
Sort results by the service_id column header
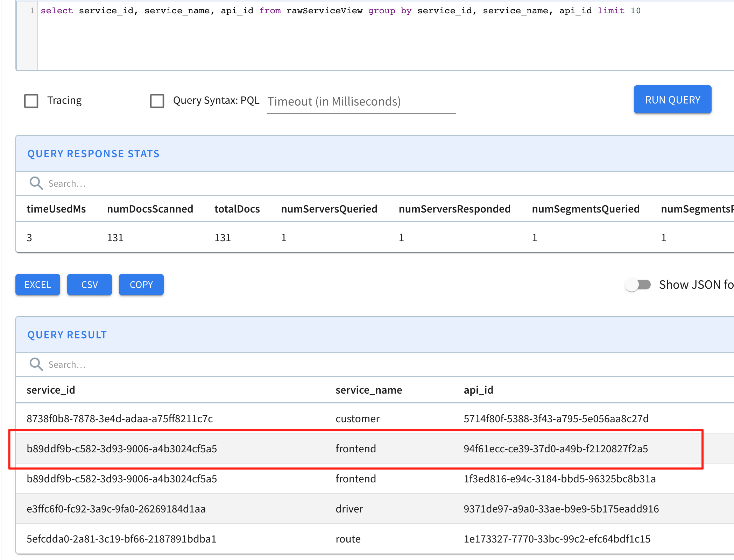click(x=51, y=390)
